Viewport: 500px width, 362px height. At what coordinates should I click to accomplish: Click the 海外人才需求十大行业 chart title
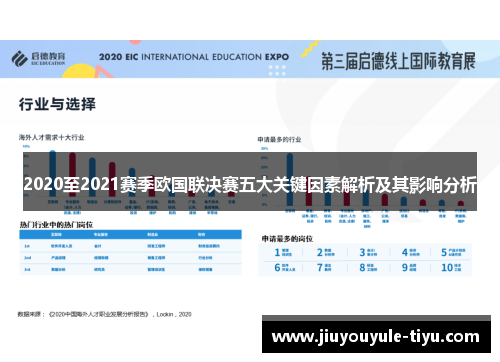[x=51, y=137]
